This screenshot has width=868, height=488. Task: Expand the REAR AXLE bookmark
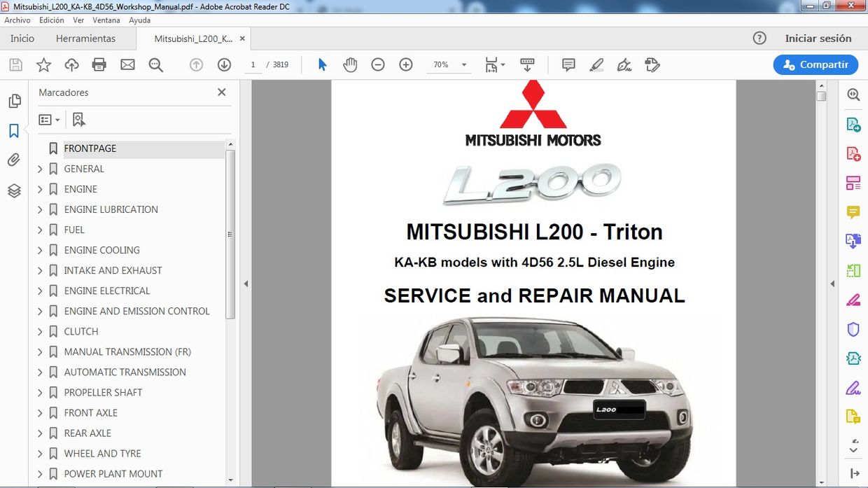[40, 433]
